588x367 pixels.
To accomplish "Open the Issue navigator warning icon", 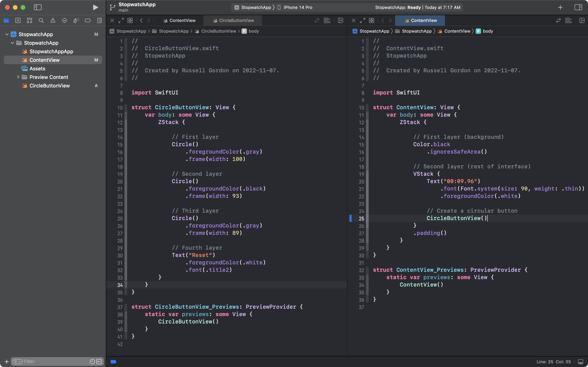I will coord(53,20).
